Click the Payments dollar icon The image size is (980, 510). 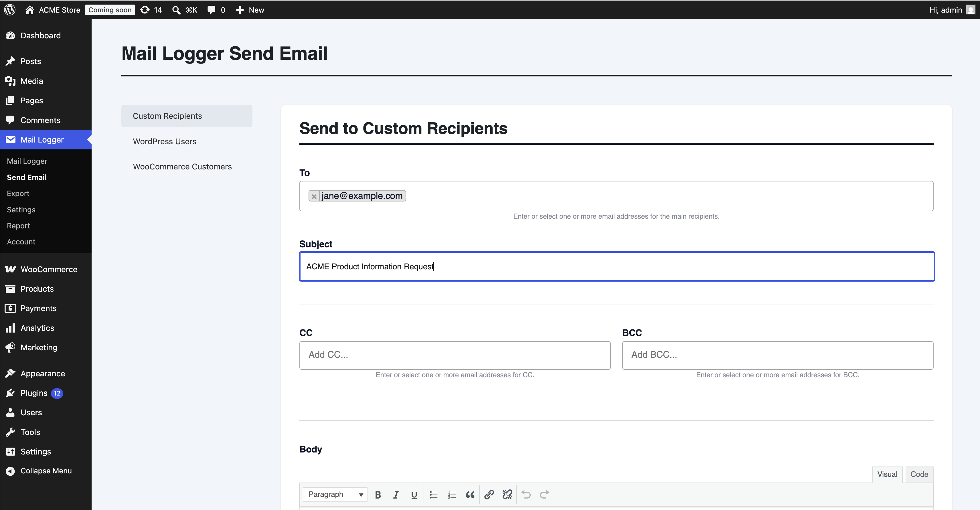[x=10, y=308]
